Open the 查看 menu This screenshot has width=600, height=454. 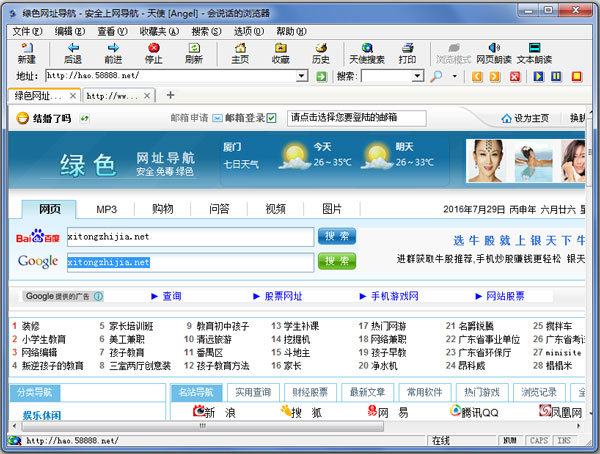pyautogui.click(x=112, y=31)
